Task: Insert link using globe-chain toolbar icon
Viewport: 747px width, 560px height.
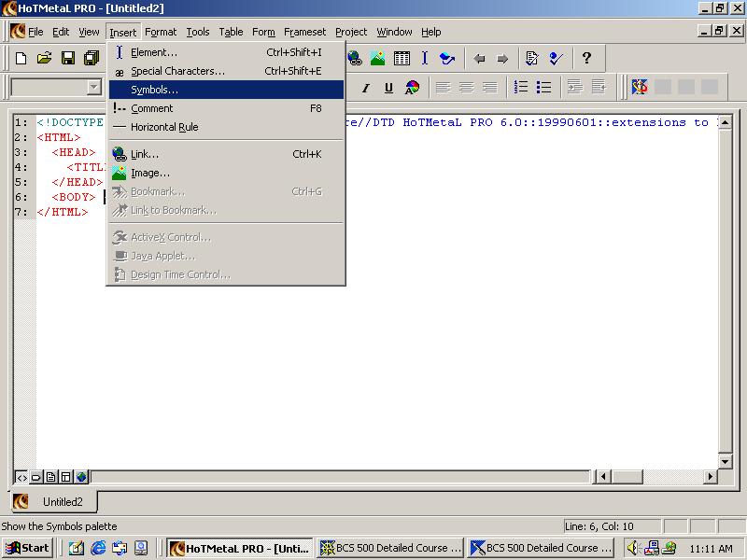Action: pyautogui.click(x=355, y=59)
